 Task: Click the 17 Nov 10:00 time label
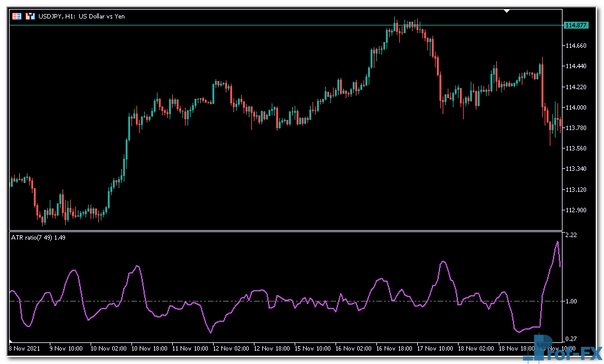pos(436,349)
